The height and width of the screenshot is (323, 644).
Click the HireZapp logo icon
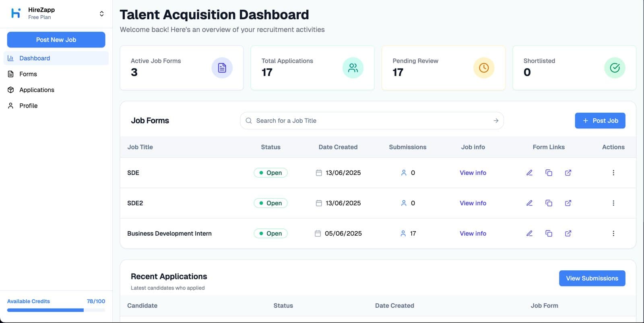point(16,13)
